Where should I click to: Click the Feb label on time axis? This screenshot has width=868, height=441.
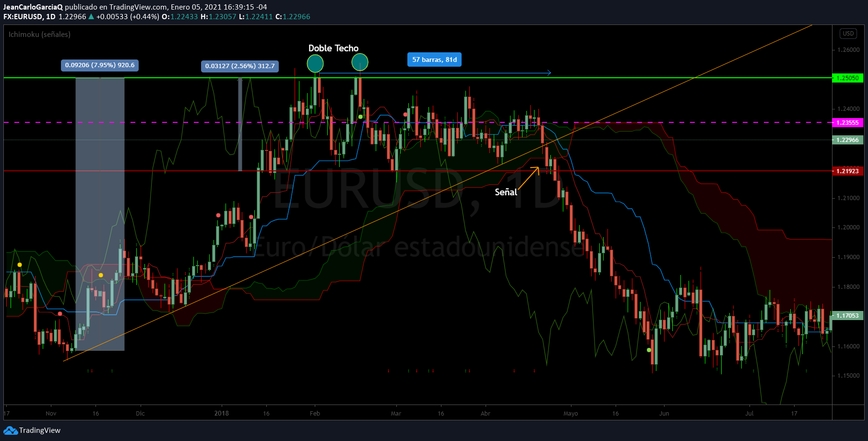pyautogui.click(x=315, y=413)
